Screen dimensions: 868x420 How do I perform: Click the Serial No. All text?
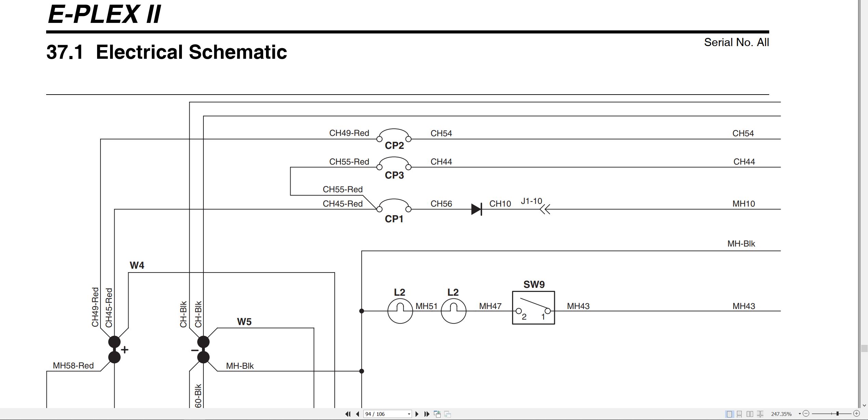(x=736, y=42)
